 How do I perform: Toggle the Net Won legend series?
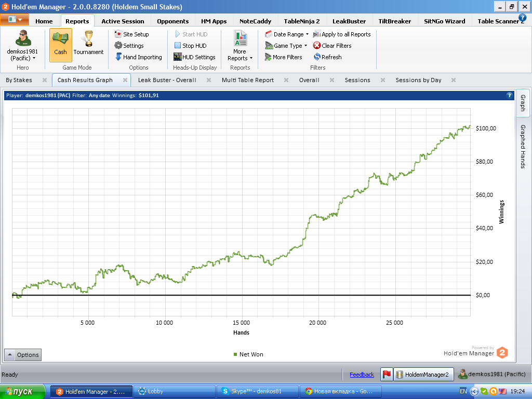[248, 354]
